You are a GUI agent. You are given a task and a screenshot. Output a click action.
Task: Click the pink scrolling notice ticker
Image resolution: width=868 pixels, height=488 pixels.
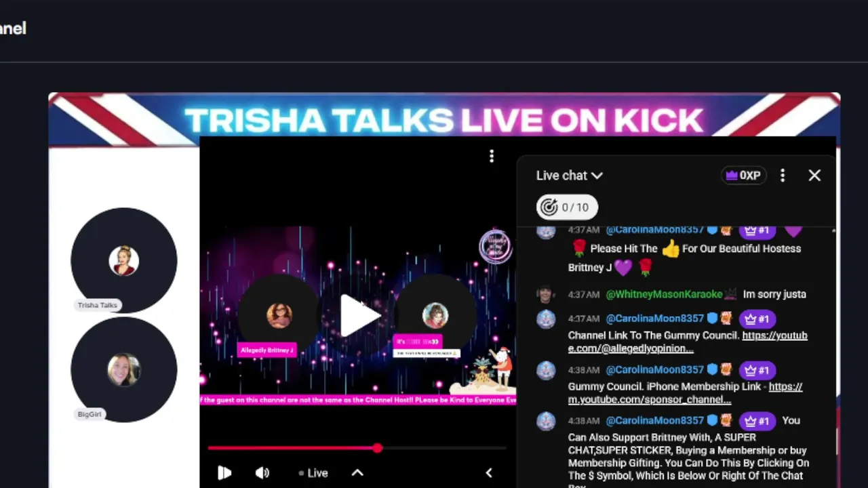358,400
